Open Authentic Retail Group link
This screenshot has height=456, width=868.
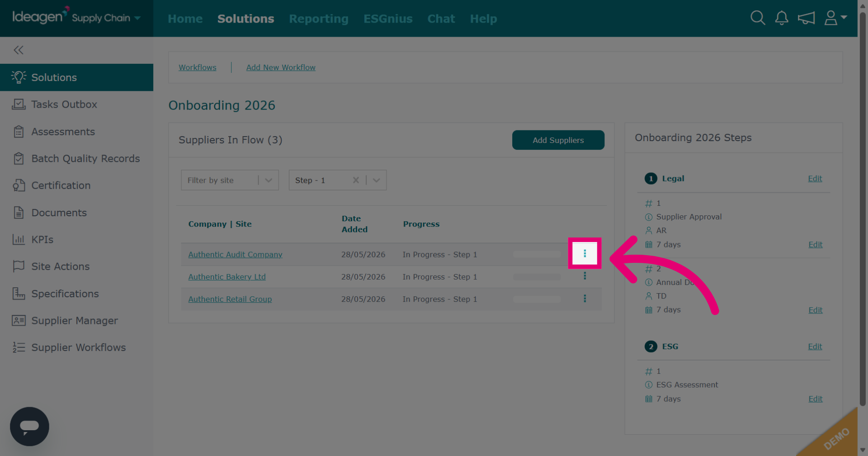[230, 299]
